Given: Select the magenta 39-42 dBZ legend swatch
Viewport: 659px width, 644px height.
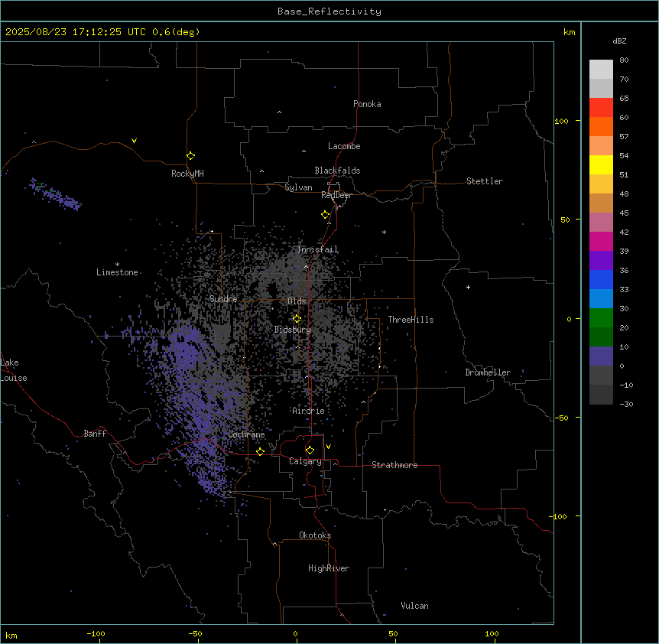Looking at the screenshot, I should [601, 241].
